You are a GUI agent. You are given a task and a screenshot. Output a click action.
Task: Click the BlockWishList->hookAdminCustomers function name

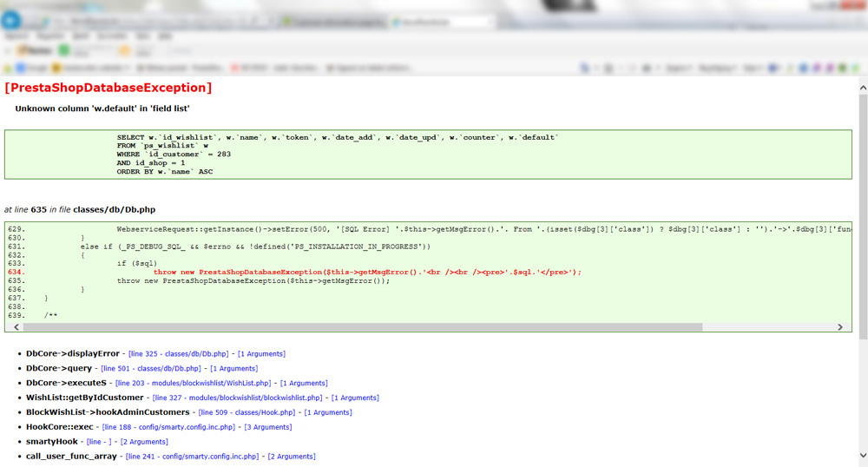coord(108,412)
